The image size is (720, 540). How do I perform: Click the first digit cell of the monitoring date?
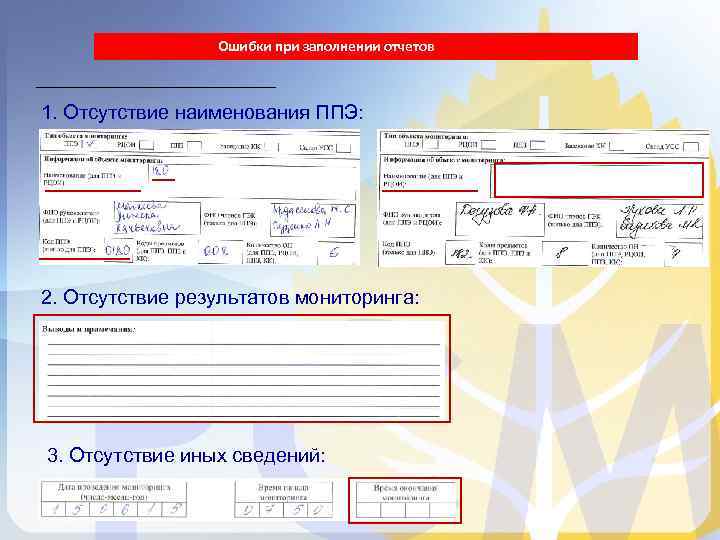[53, 509]
